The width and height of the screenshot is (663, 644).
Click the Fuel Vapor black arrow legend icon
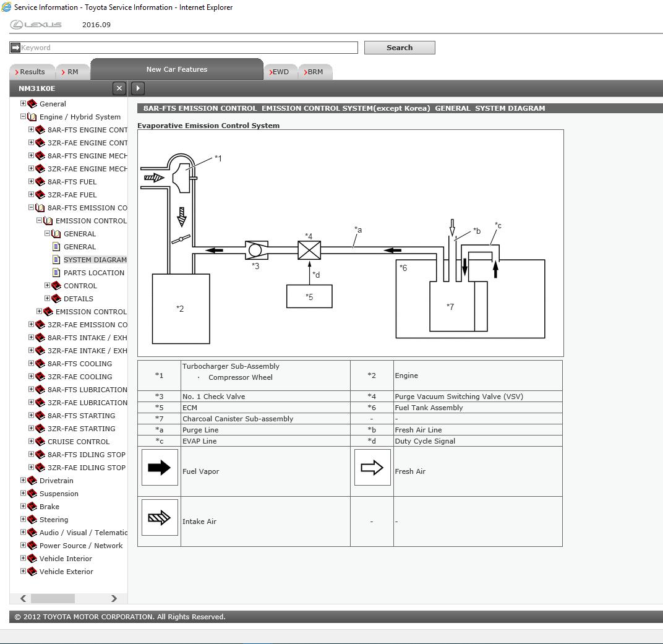pyautogui.click(x=160, y=467)
